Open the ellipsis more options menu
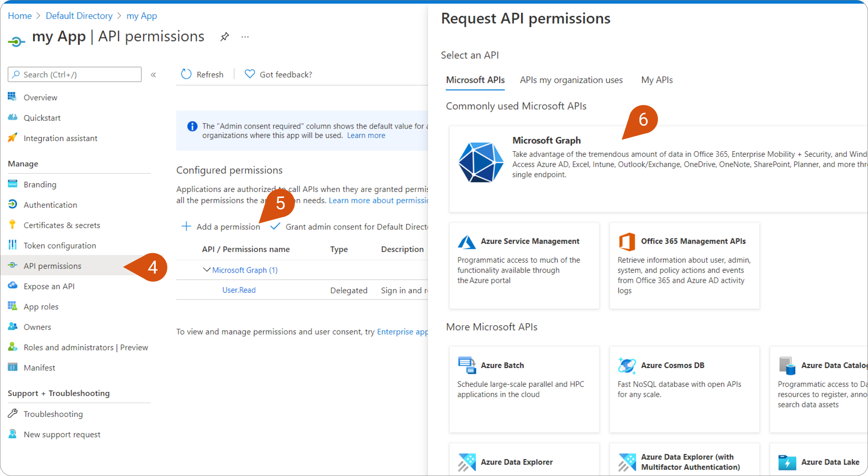The width and height of the screenshot is (868, 476). pos(245,37)
